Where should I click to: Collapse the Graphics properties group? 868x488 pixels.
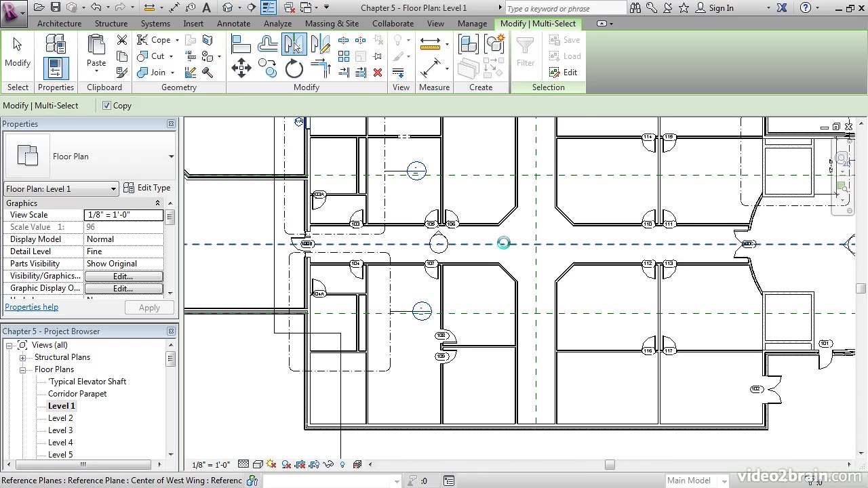pos(158,203)
